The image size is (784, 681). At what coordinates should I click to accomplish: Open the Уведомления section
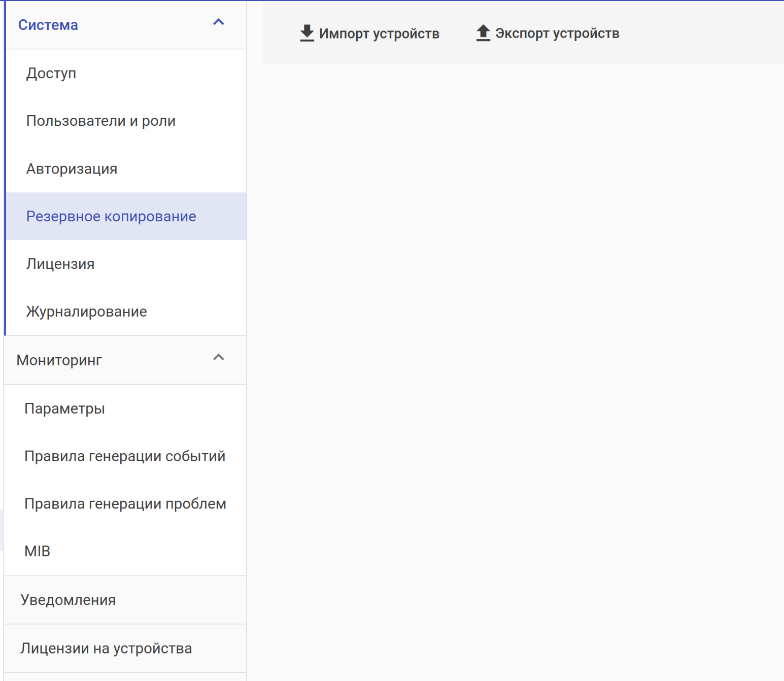(x=68, y=600)
